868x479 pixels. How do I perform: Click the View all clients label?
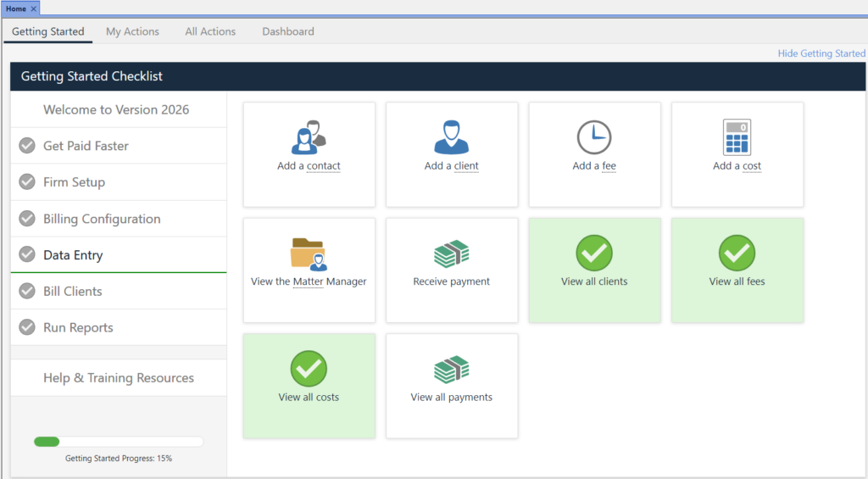point(594,281)
